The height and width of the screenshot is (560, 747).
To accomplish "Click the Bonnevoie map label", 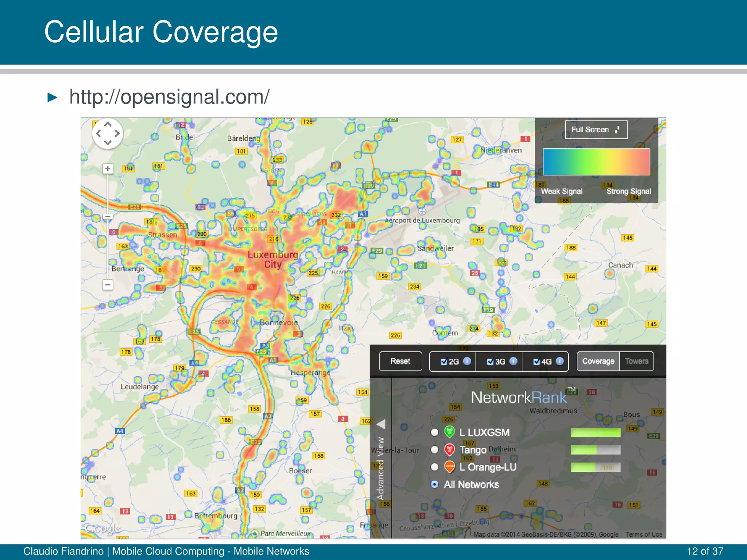I will click(279, 322).
